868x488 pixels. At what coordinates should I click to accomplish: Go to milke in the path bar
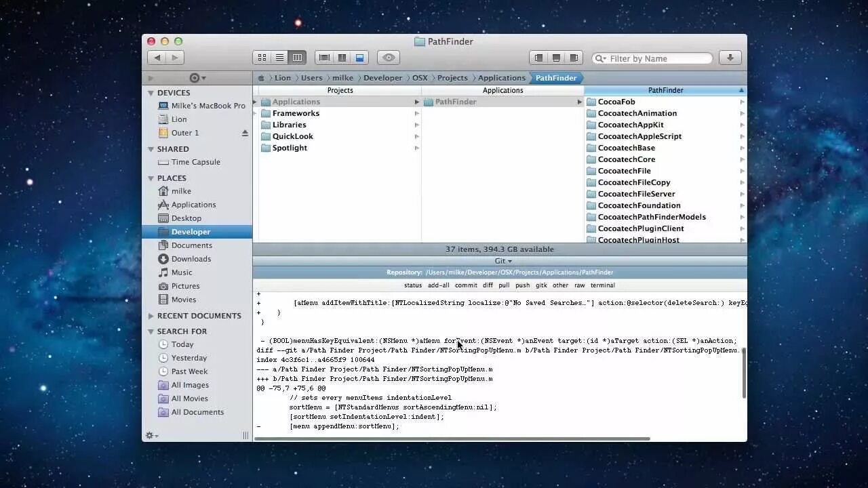pos(342,78)
